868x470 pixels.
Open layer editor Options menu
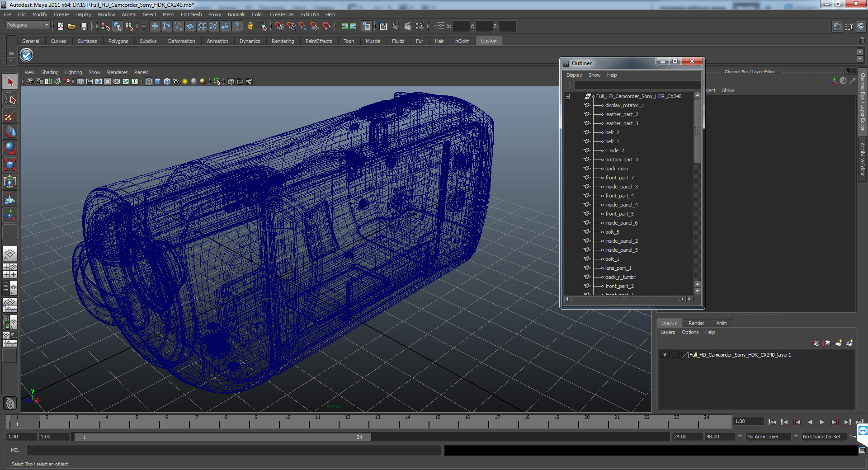[690, 332]
